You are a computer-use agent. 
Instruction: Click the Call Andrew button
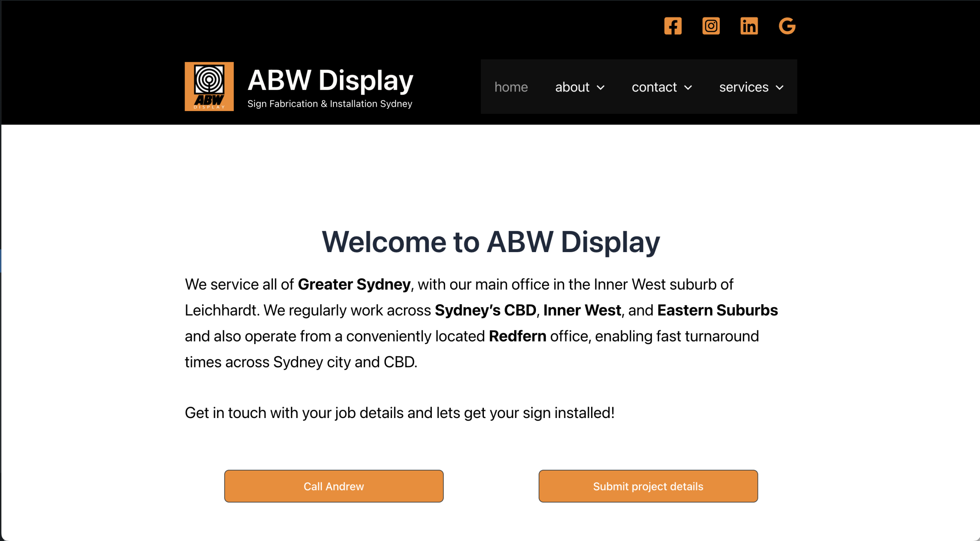click(x=334, y=486)
